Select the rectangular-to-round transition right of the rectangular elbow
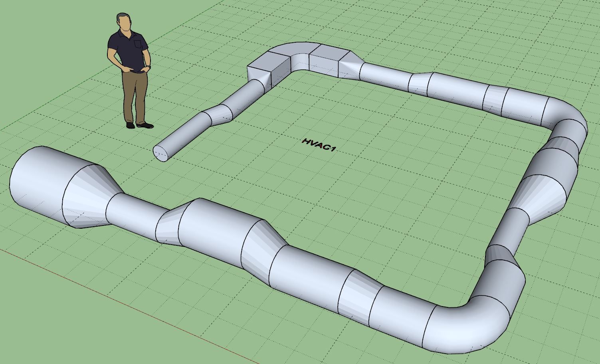The height and width of the screenshot is (364, 600). pos(350,66)
